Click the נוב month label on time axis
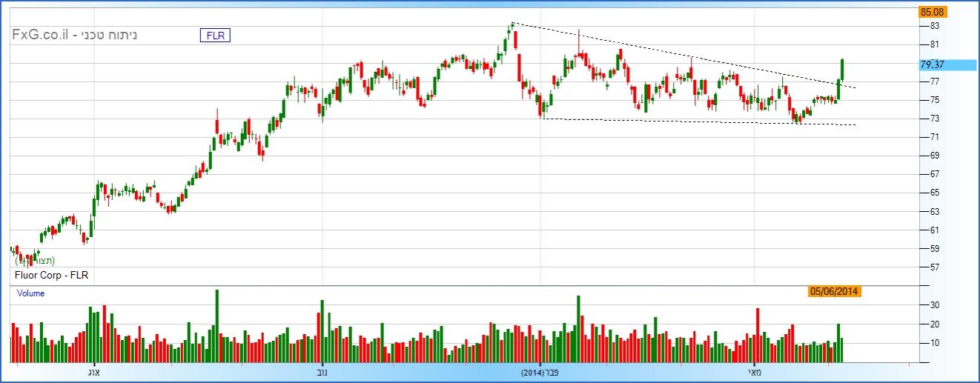 click(322, 373)
